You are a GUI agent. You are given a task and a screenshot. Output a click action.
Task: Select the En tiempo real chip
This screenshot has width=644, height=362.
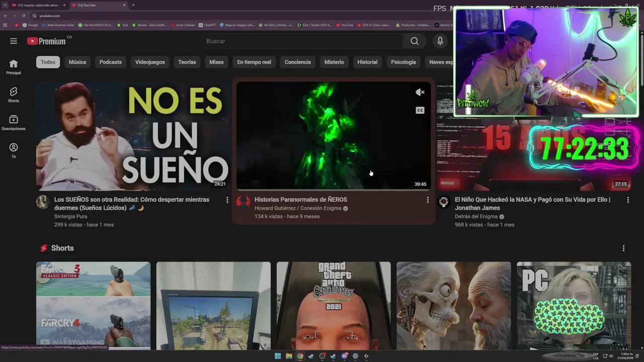[254, 62]
